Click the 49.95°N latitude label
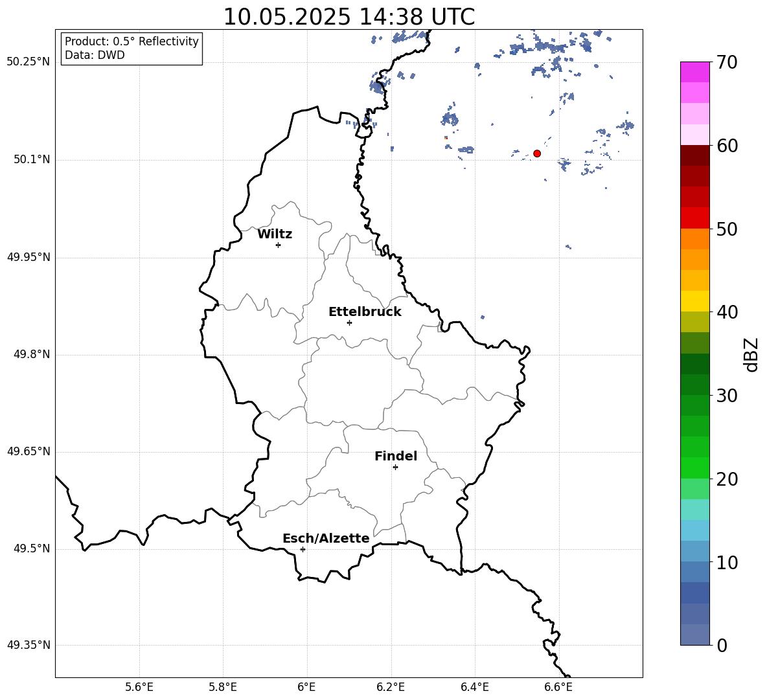 point(29,257)
